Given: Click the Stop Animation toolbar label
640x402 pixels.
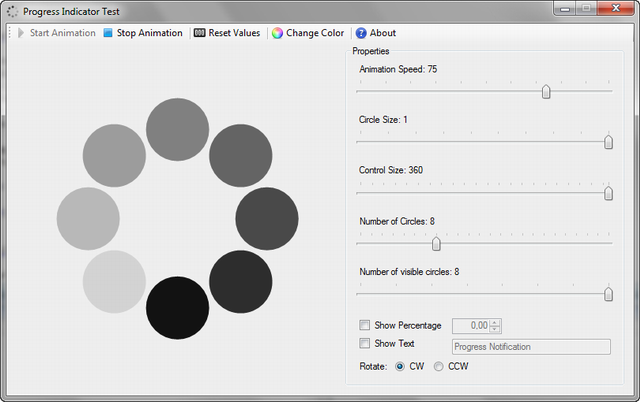Looking at the screenshot, I should 149,33.
